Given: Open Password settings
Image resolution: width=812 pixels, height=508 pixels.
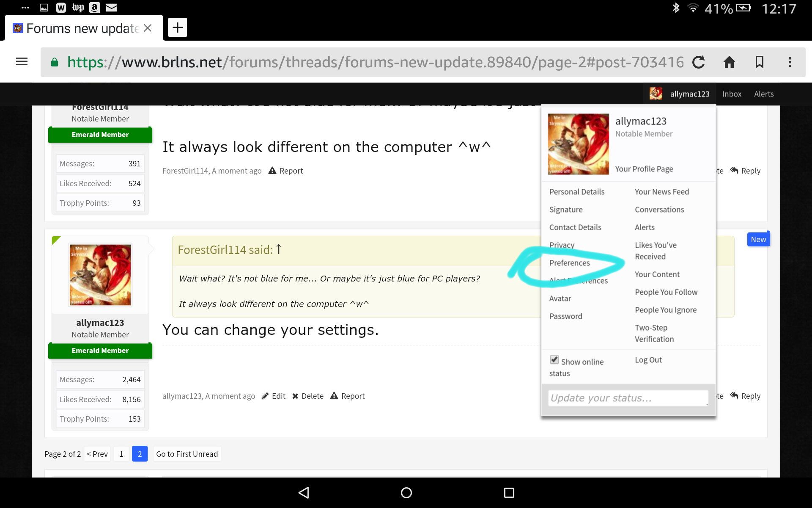Looking at the screenshot, I should [x=565, y=316].
